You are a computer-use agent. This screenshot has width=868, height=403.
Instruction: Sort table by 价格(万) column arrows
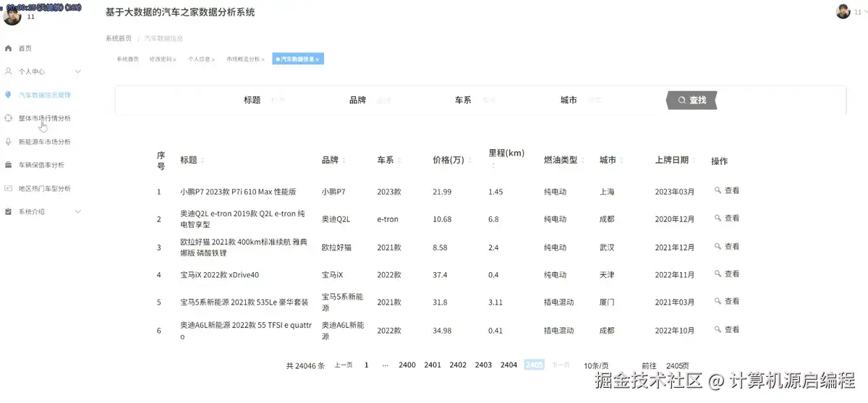[x=470, y=161]
